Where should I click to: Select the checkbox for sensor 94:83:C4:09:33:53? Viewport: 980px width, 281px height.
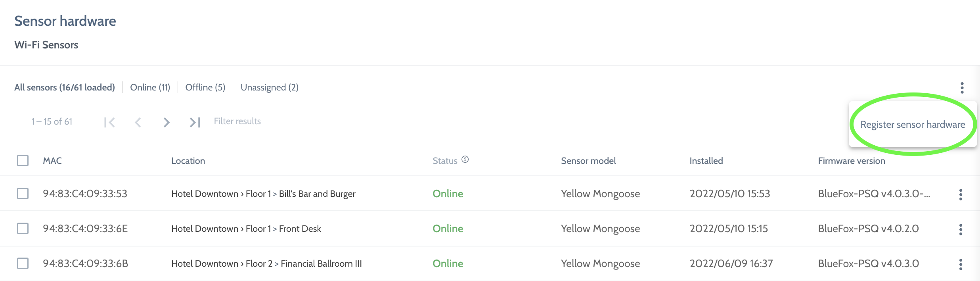point(23,194)
